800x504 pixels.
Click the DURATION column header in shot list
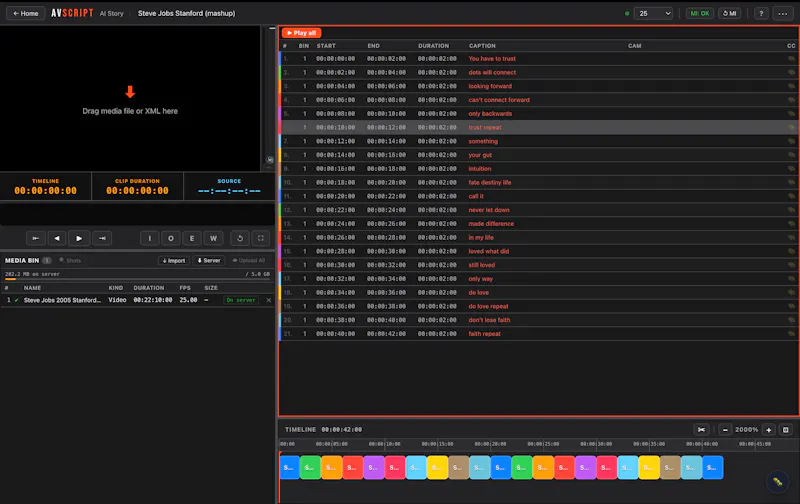pyautogui.click(x=433, y=46)
